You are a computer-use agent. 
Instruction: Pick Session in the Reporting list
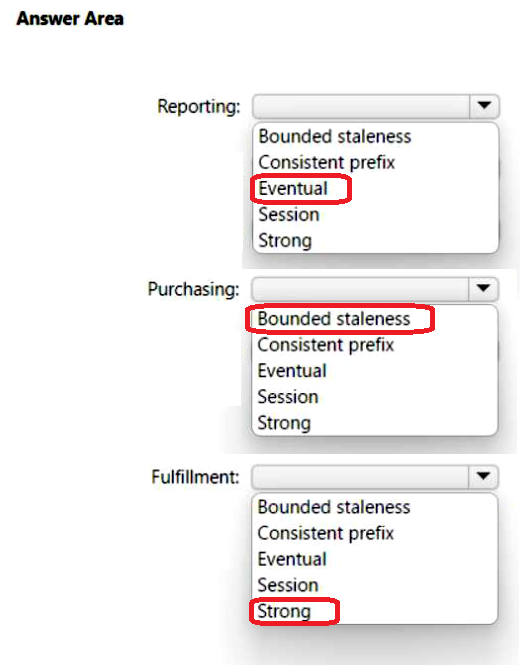[289, 214]
